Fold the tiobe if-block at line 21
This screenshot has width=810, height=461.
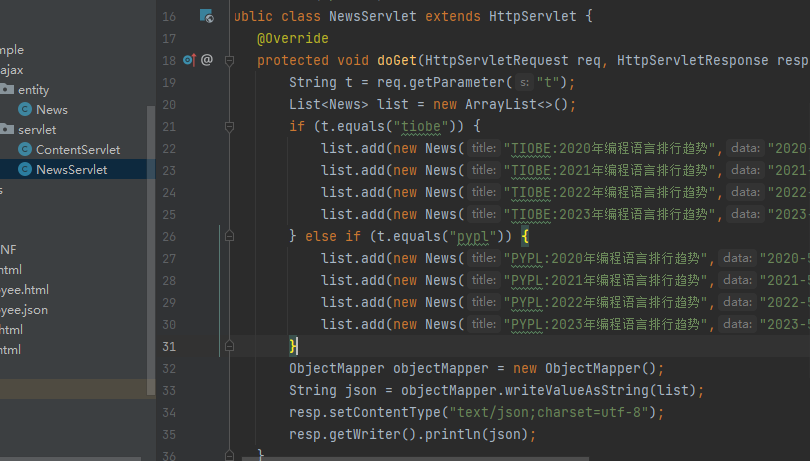coord(229,126)
